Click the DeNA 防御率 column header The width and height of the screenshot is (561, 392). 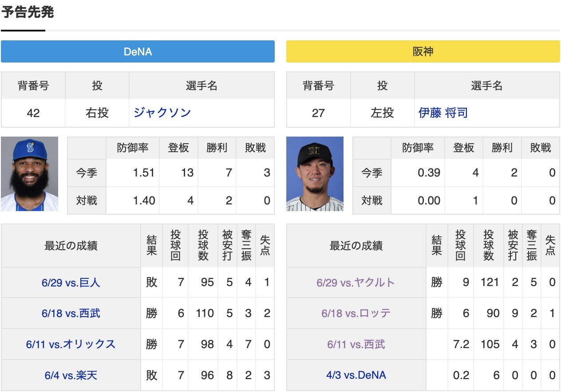[133, 148]
